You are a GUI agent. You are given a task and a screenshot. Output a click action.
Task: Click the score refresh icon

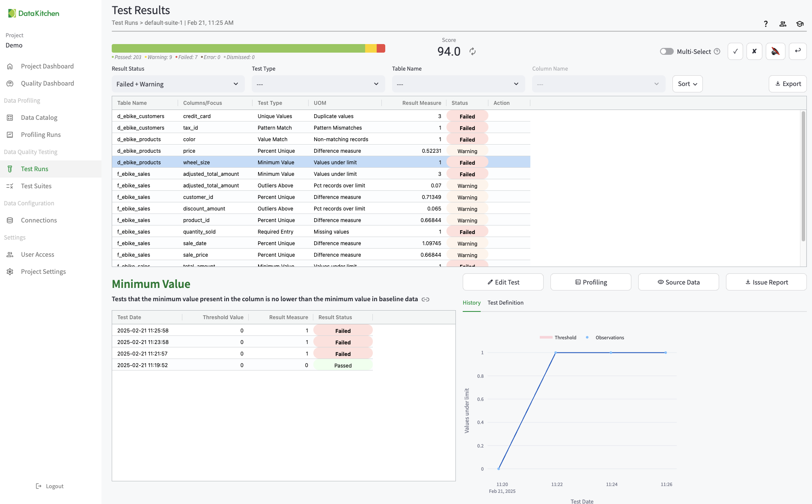click(x=473, y=51)
